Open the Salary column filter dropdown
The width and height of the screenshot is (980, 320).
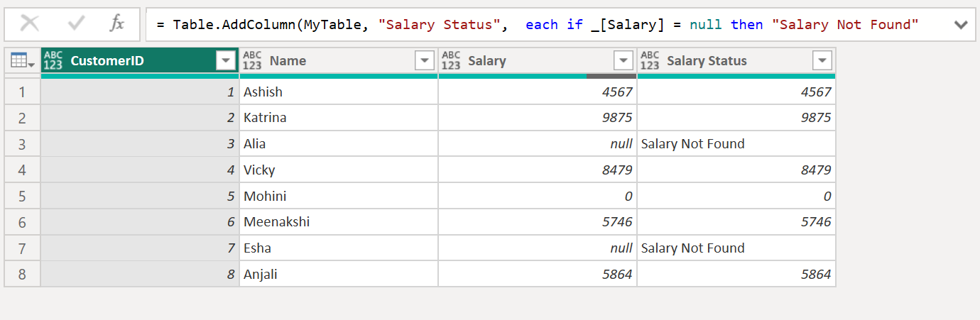(x=624, y=61)
